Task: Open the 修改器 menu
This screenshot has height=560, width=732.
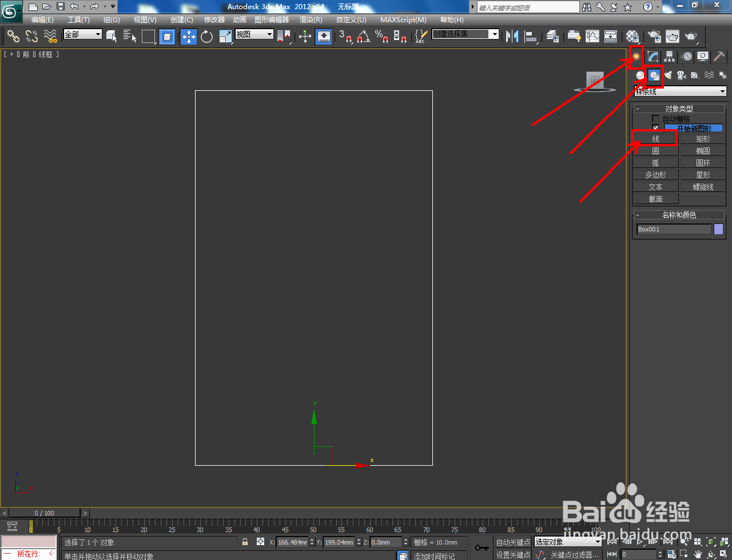Action: [214, 20]
